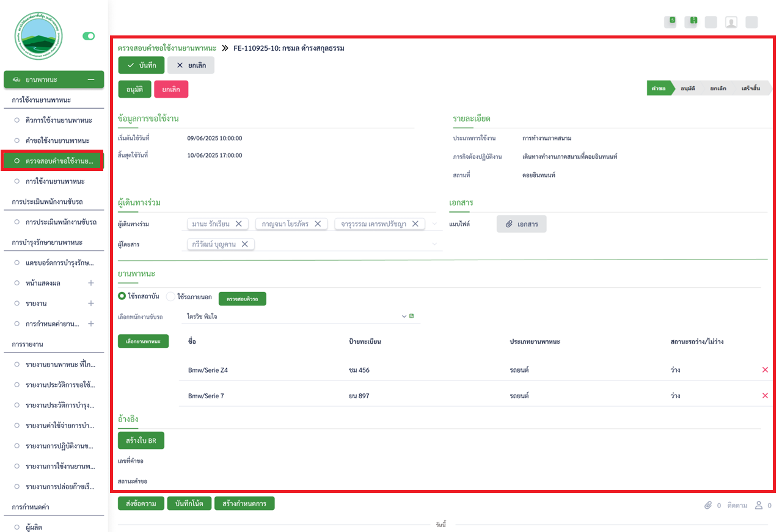Open external link icon beside driver field
The width and height of the screenshot is (782, 532).
[412, 316]
